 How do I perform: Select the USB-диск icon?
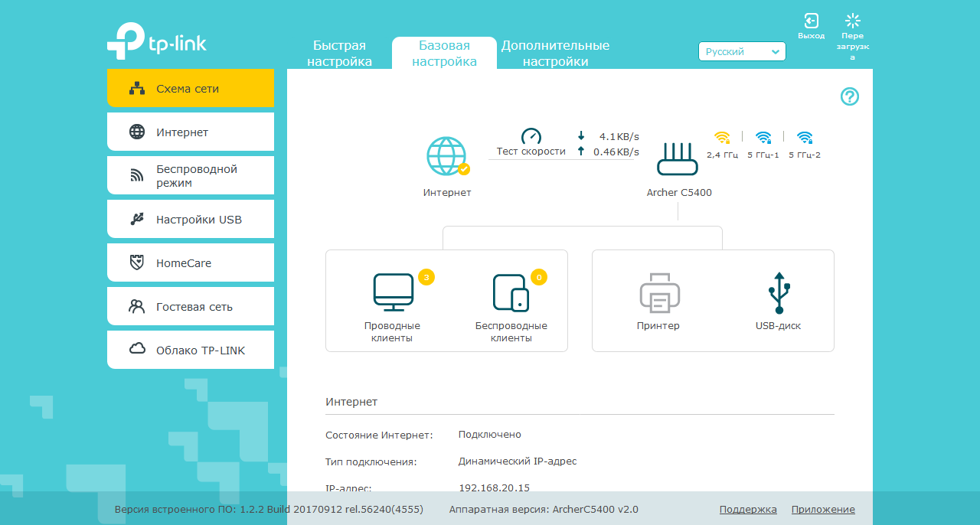click(x=779, y=292)
